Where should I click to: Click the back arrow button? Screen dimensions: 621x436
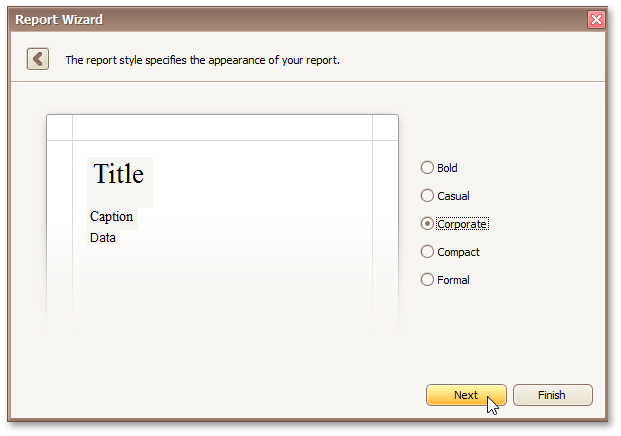38,59
